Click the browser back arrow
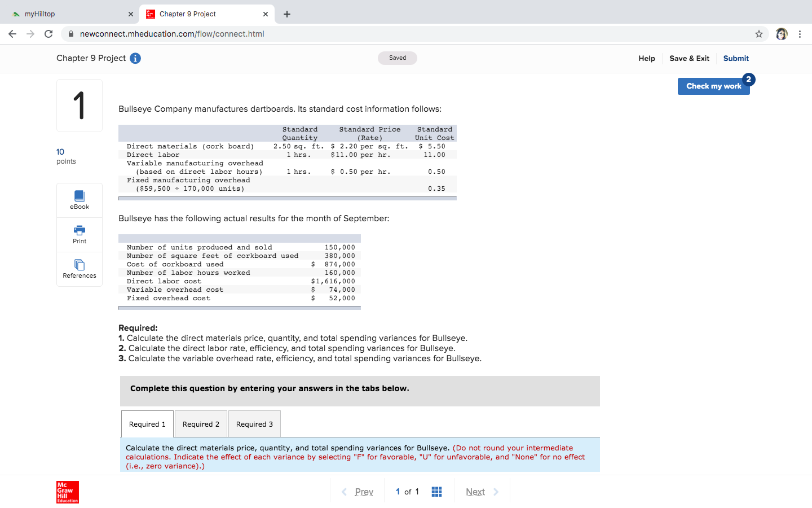The width and height of the screenshot is (812, 508). 12,34
